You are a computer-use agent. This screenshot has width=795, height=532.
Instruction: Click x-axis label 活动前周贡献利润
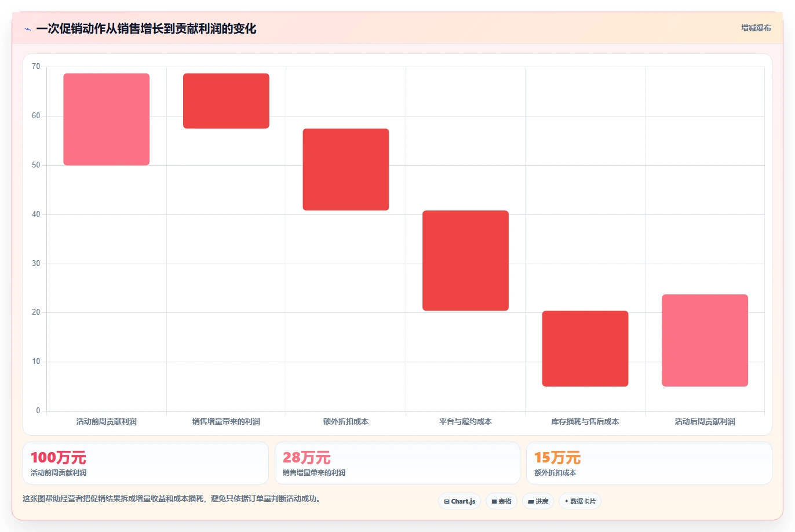tap(107, 421)
